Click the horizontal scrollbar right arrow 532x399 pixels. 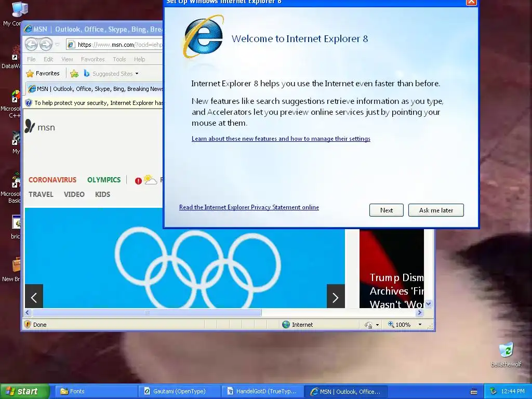click(x=420, y=312)
